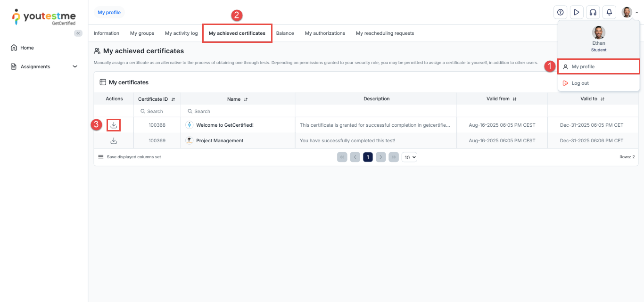Click the Certificate ID search field
The image size is (644, 302).
point(158,112)
